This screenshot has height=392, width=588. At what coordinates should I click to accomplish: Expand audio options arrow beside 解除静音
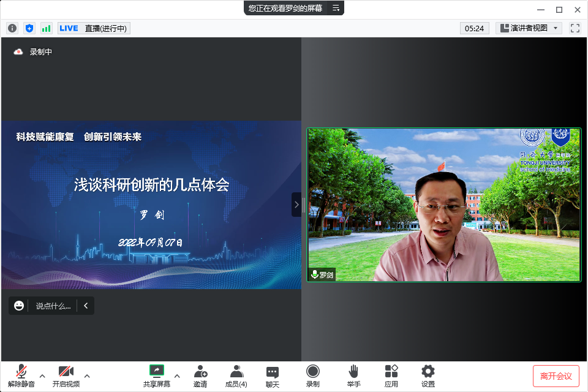(x=42, y=375)
